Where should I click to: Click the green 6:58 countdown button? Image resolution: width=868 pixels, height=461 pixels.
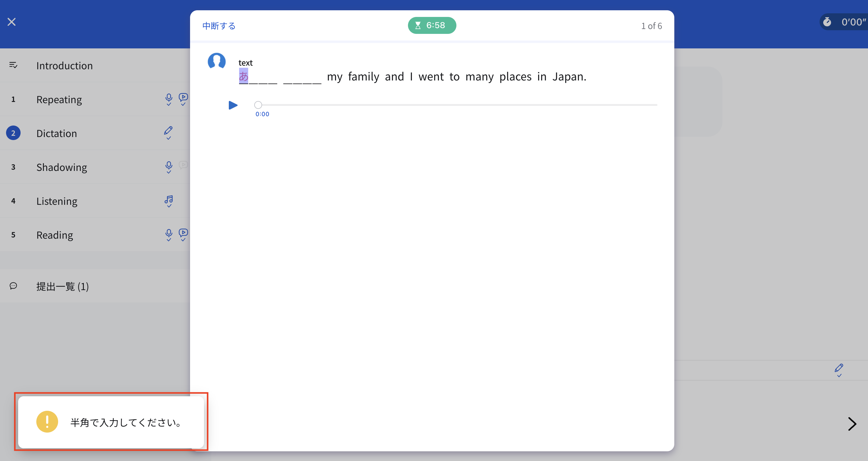click(432, 25)
